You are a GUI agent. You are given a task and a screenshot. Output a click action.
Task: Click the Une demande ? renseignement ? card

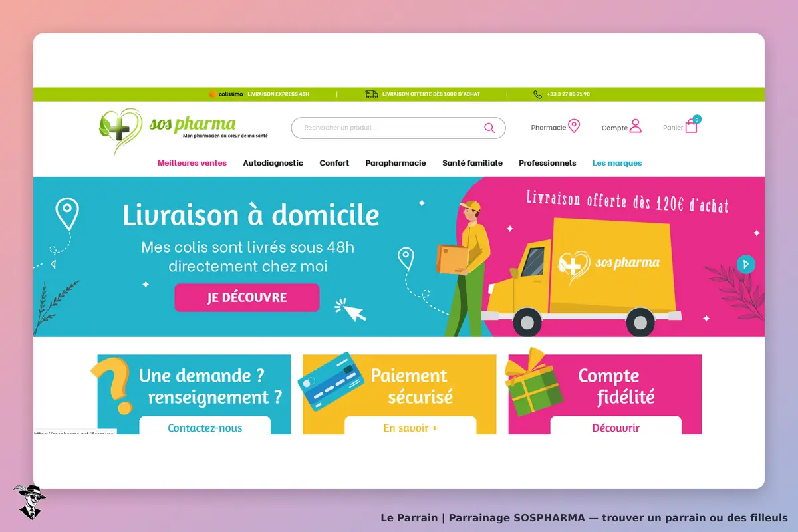194,394
